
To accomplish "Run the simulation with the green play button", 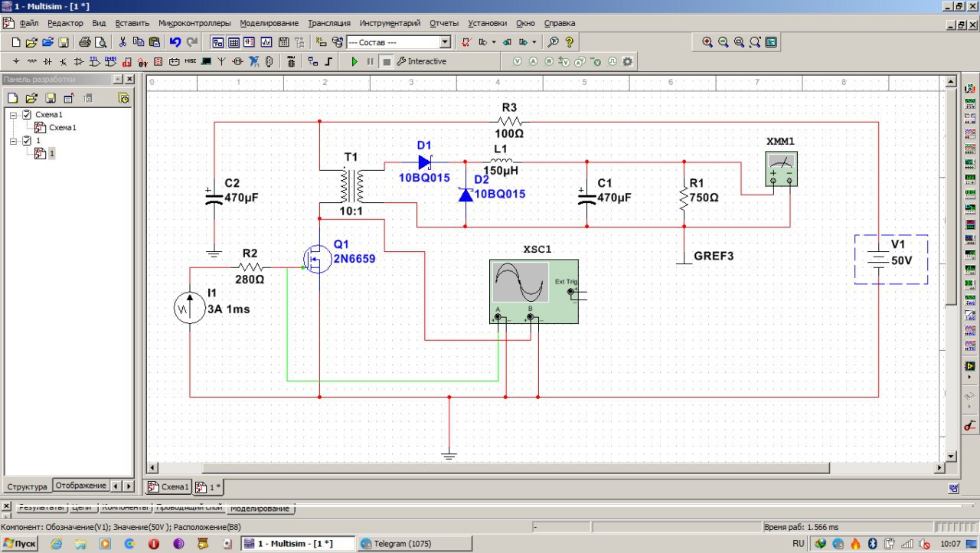I will point(354,61).
